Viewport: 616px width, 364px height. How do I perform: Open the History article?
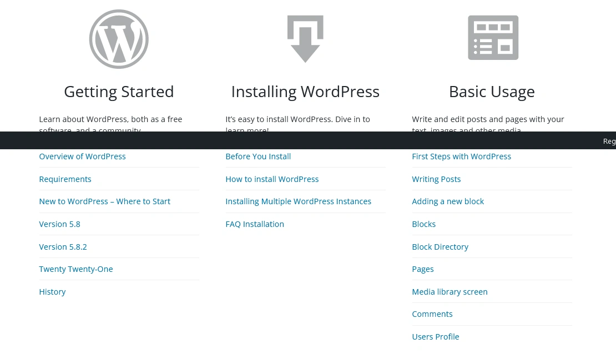coord(52,291)
